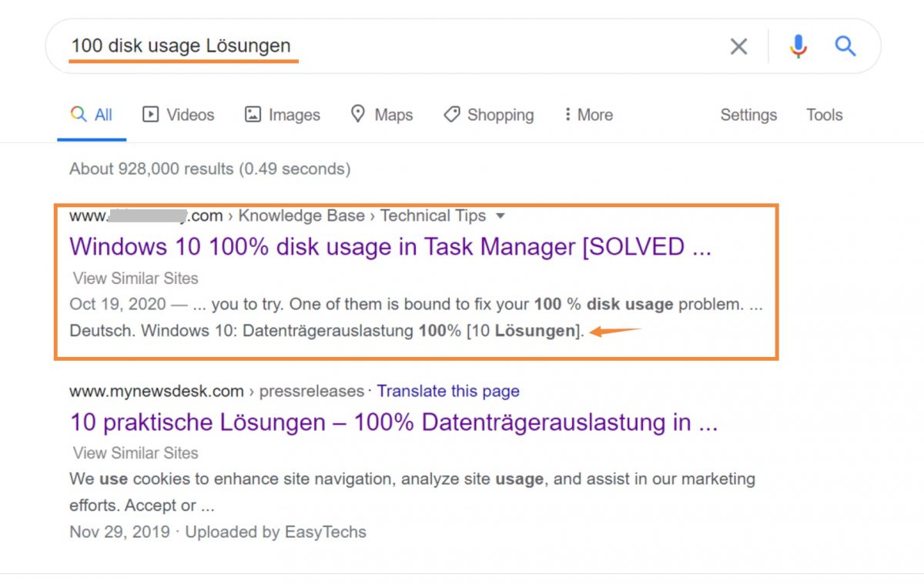Click the 'Deutsch. Windows 10: Datenträgerauslastung' snippet line
The width and height of the screenshot is (924, 584).
point(327,332)
